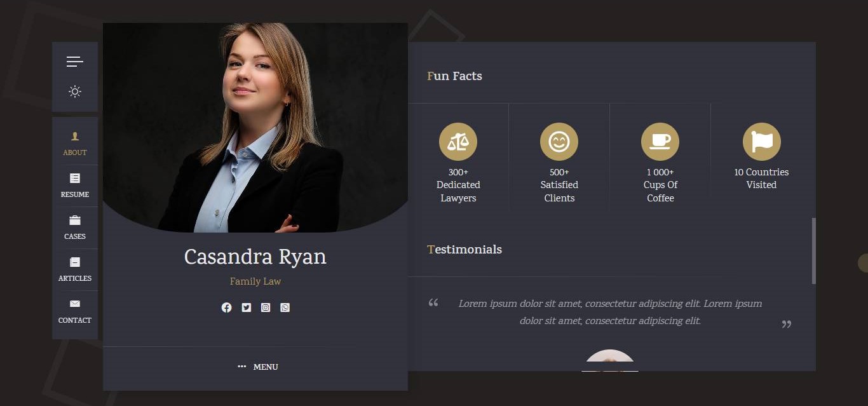Screen dimensions: 868x406
Task: Open the WhatsApp social icon
Action: coord(285,308)
